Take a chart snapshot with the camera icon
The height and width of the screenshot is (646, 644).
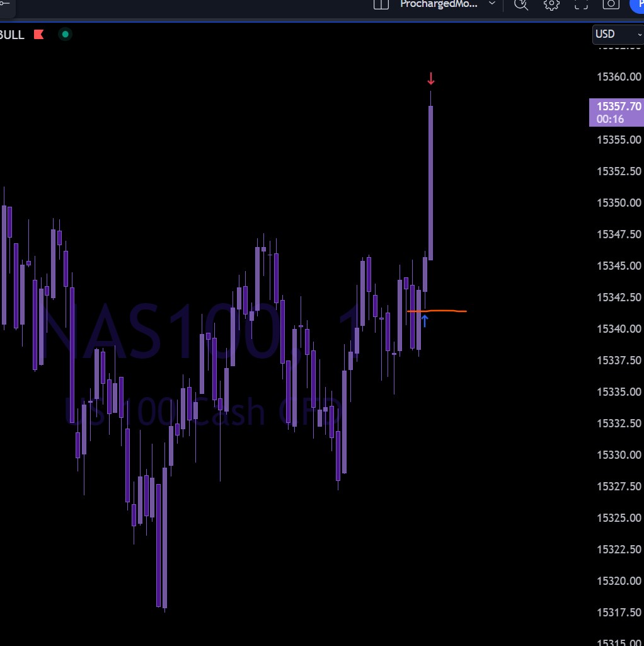coord(611,4)
